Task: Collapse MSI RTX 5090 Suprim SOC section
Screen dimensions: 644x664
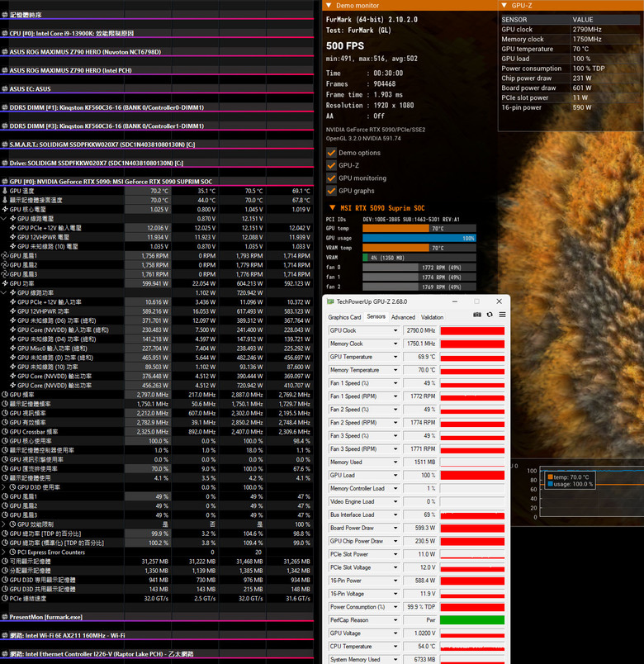Action: pyautogui.click(x=333, y=208)
